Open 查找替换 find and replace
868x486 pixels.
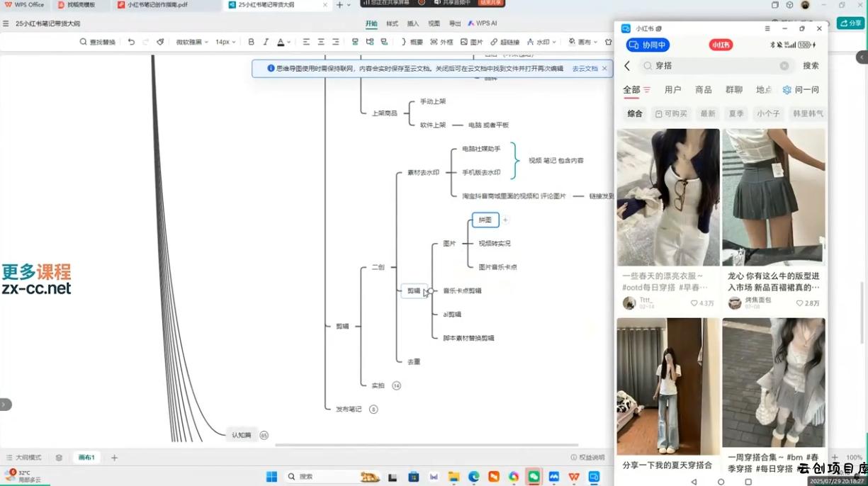point(98,42)
